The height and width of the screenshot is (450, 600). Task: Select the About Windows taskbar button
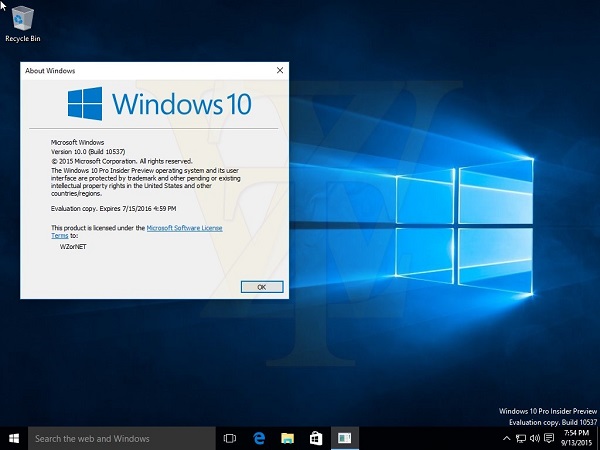point(344,438)
